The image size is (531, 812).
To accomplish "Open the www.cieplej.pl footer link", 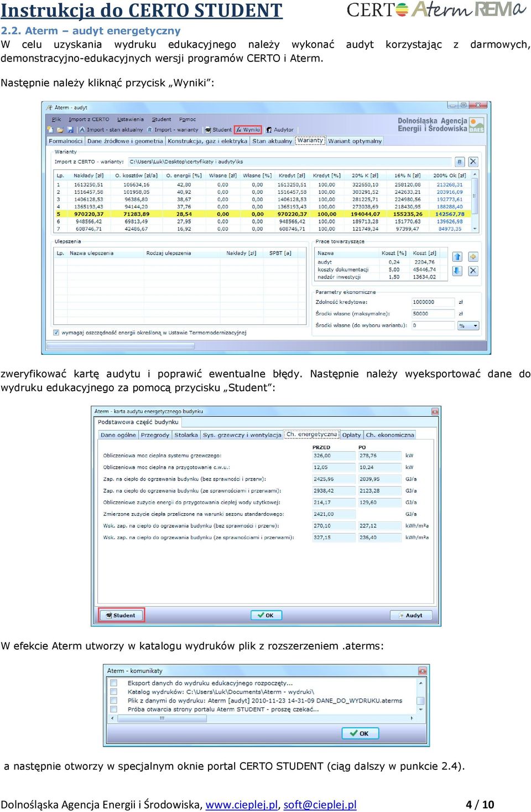I will click(x=242, y=804).
